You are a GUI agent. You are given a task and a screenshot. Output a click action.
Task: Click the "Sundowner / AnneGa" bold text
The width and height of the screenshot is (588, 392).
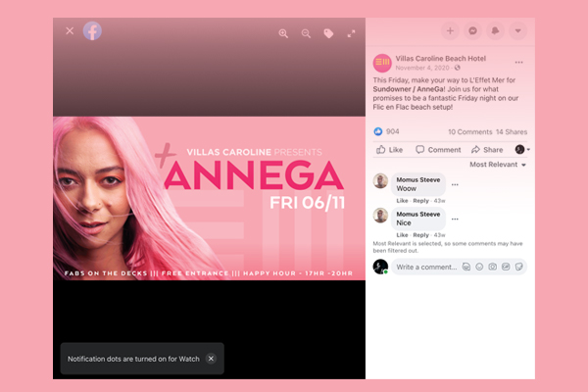pyautogui.click(x=409, y=89)
